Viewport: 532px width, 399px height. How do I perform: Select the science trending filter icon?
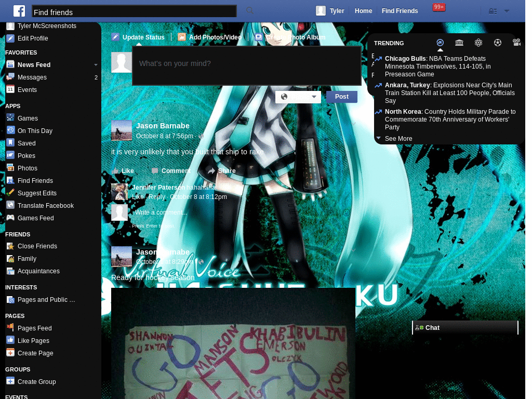[x=478, y=43]
